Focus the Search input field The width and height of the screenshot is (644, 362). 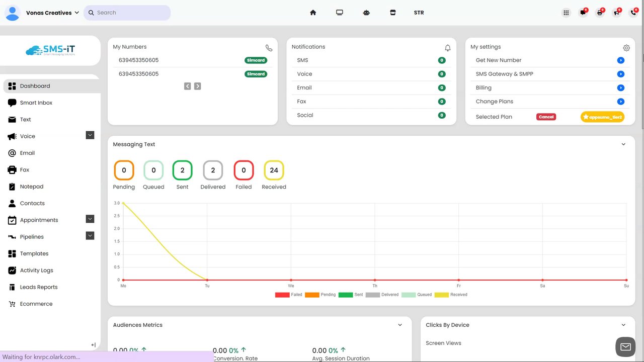tap(127, 13)
